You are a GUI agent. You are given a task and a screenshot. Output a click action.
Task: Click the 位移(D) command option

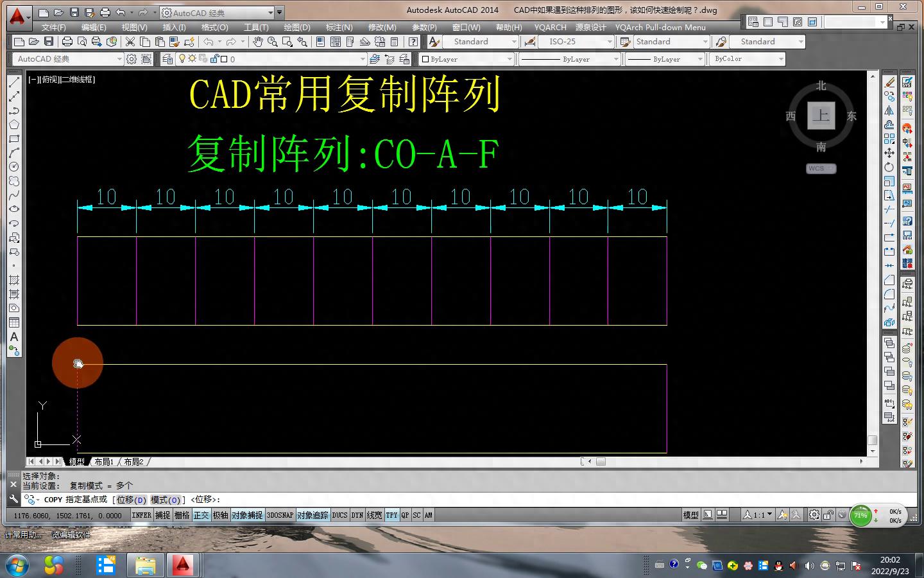131,500
